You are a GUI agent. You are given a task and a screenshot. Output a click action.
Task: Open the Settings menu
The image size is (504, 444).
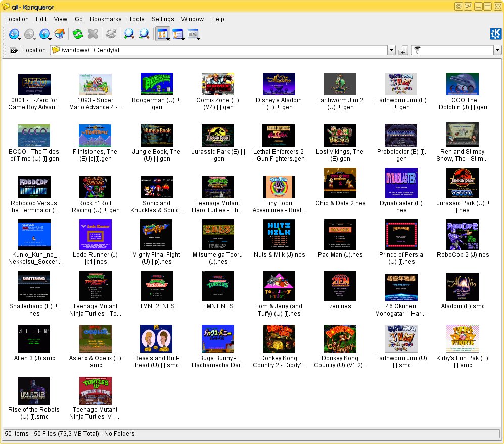pos(163,19)
